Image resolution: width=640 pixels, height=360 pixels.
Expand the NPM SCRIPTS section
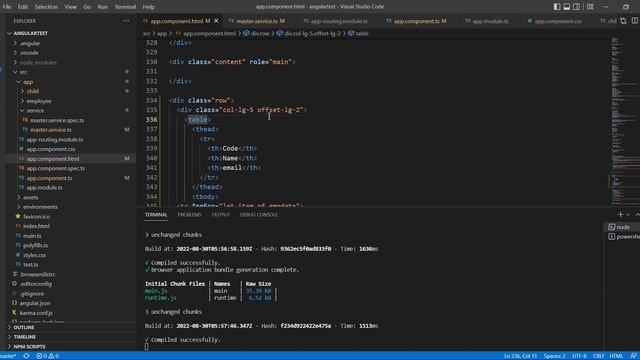pos(30,347)
